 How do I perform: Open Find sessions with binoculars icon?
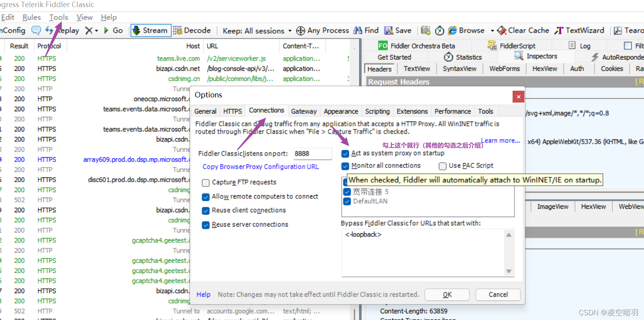[x=366, y=30]
